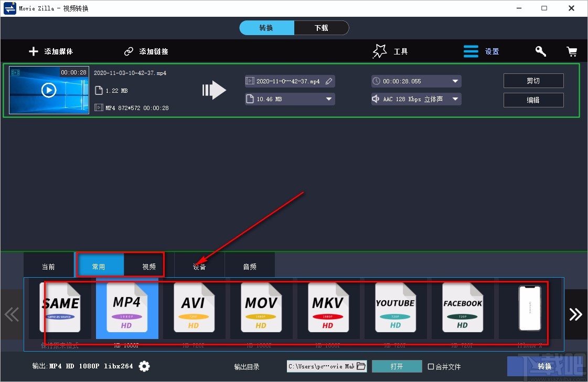Open the 工具 (Tools) panel

coord(390,51)
